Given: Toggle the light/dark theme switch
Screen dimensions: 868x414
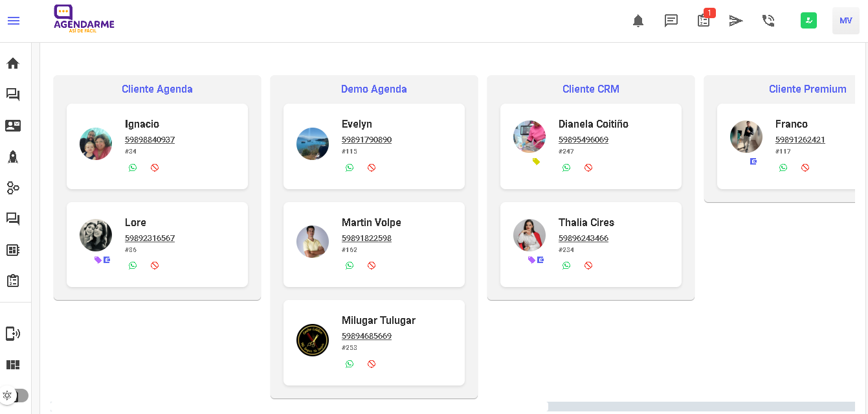Looking at the screenshot, I should (14, 395).
